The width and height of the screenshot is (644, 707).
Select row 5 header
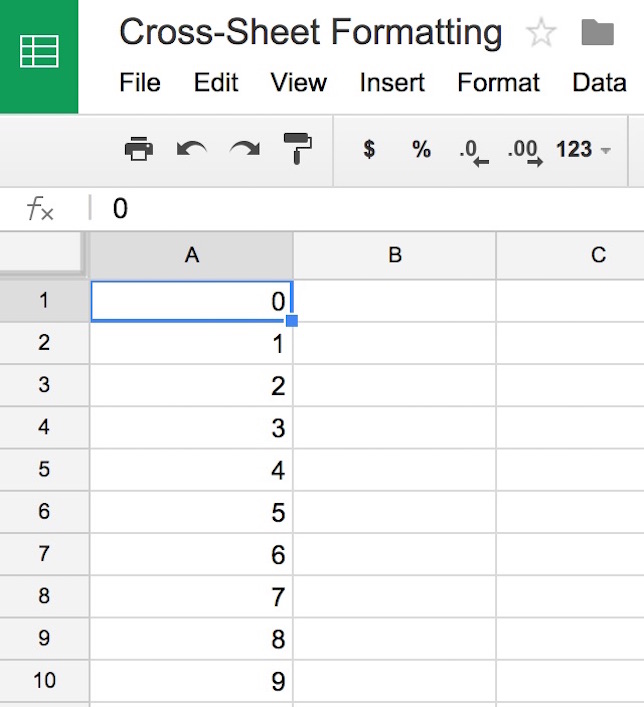44,469
